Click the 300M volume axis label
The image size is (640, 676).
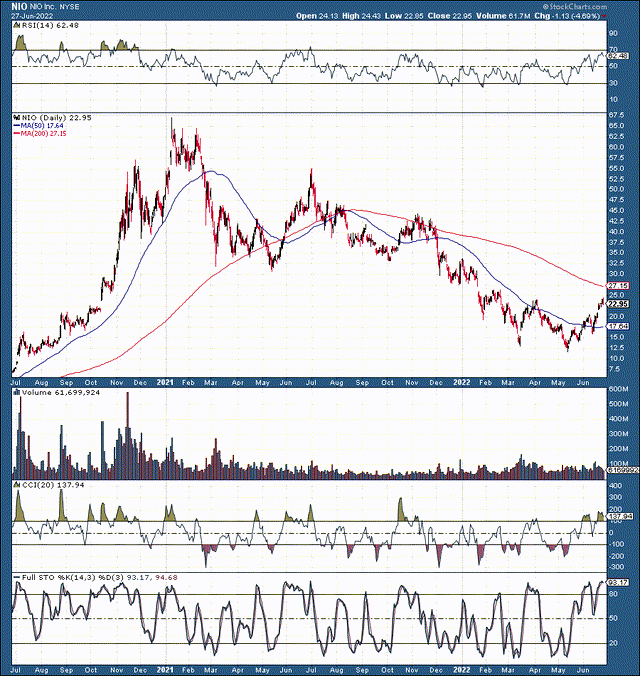(x=618, y=434)
